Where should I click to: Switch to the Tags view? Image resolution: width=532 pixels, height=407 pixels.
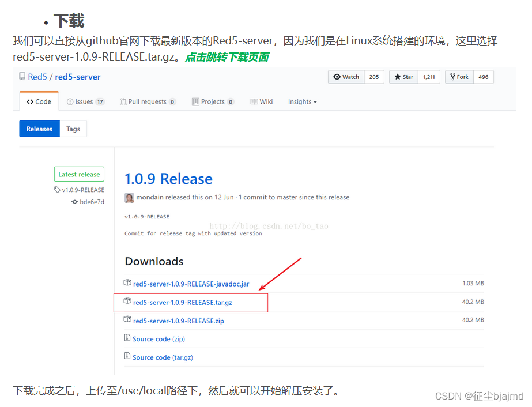tap(73, 129)
